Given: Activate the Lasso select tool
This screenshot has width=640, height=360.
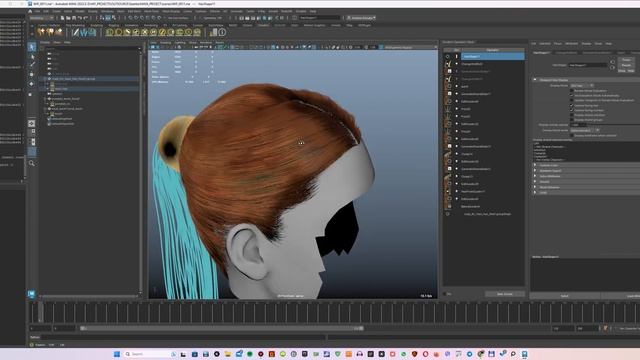Looking at the screenshot, I should 32,56.
